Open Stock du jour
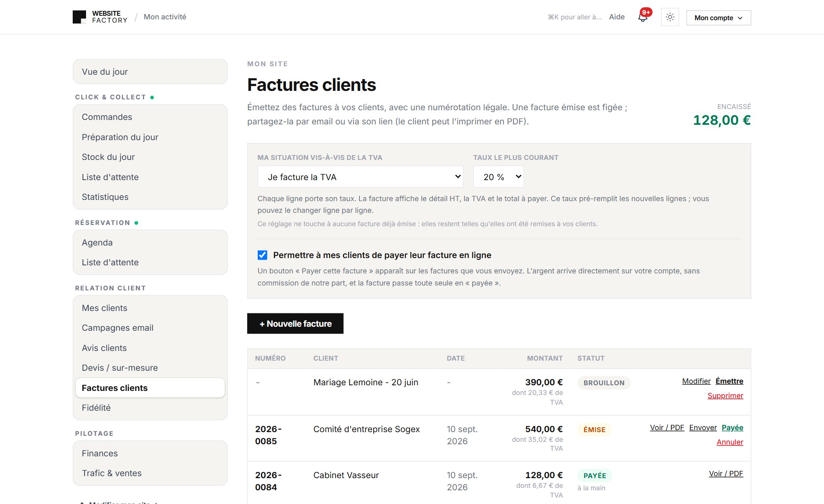Image resolution: width=824 pixels, height=504 pixels. tap(150, 157)
